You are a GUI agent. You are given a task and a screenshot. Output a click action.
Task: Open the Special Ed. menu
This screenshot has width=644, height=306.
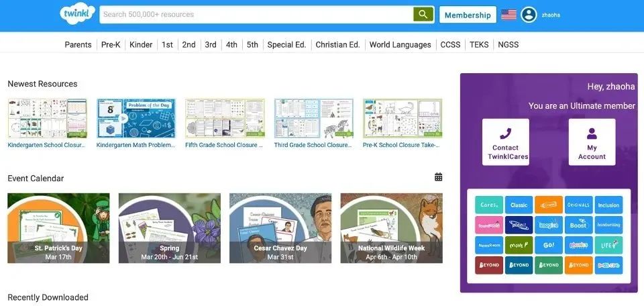[x=286, y=45]
